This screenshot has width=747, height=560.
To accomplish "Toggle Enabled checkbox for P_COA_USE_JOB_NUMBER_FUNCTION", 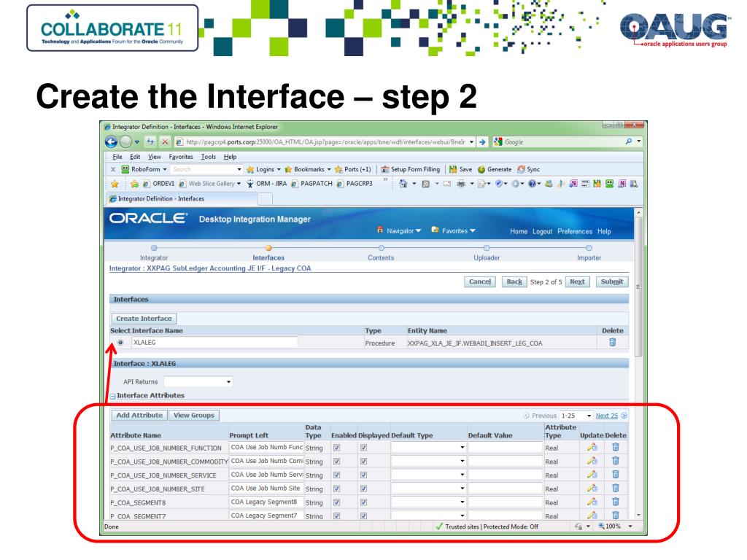I will [x=337, y=448].
